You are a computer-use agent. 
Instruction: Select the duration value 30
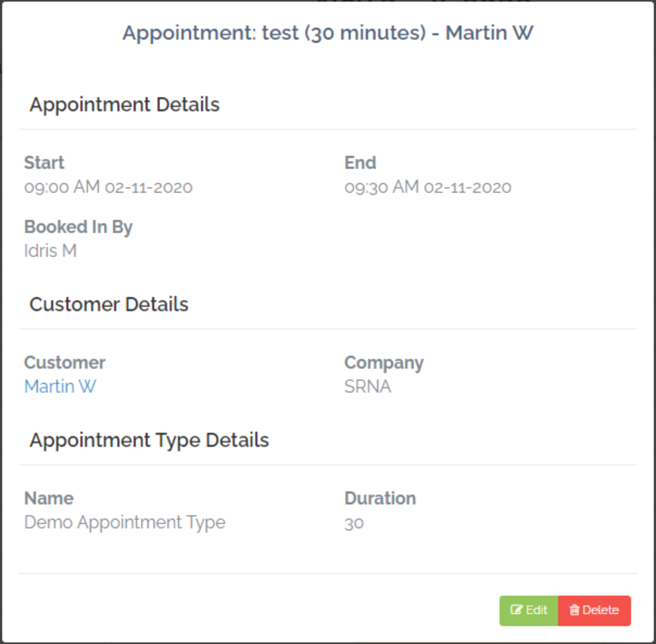[x=354, y=523]
